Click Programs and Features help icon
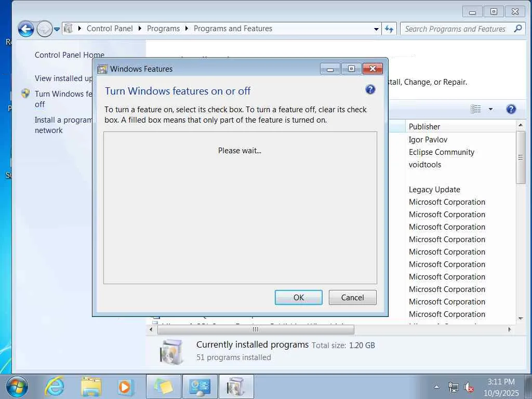This screenshot has height=399, width=532. click(511, 109)
